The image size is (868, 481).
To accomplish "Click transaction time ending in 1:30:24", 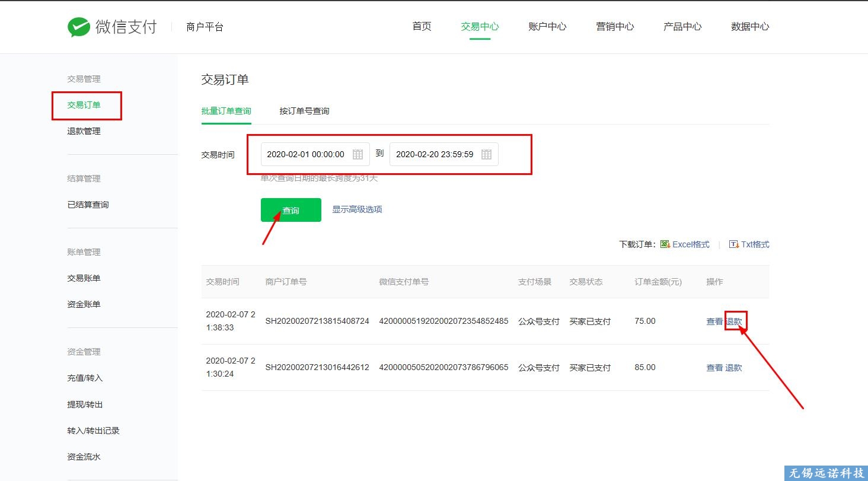I will pyautogui.click(x=231, y=367).
